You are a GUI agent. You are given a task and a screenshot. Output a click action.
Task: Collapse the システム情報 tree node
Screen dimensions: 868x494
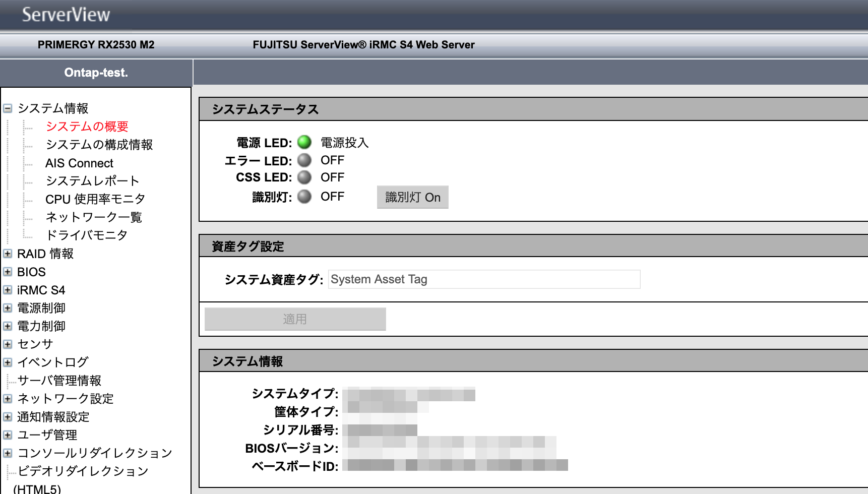coord(8,108)
